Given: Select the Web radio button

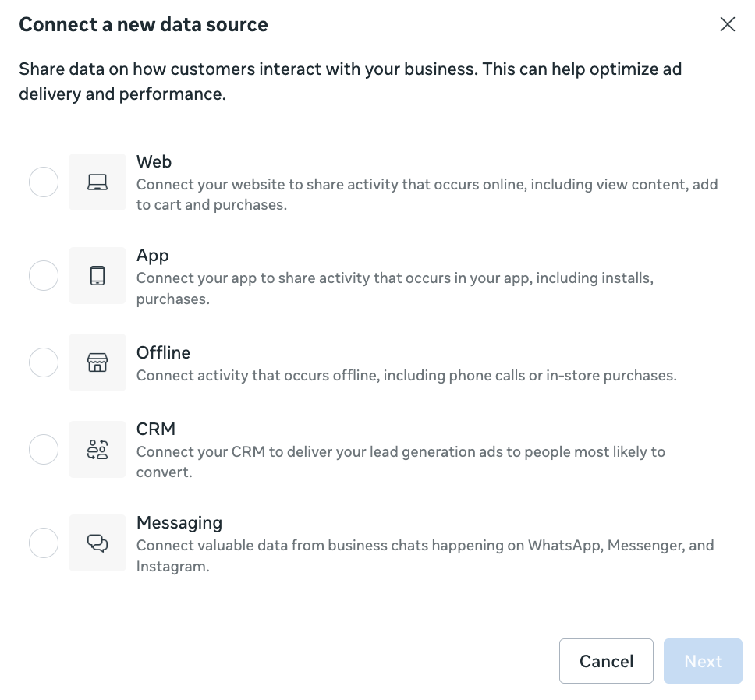Looking at the screenshot, I should (x=44, y=182).
